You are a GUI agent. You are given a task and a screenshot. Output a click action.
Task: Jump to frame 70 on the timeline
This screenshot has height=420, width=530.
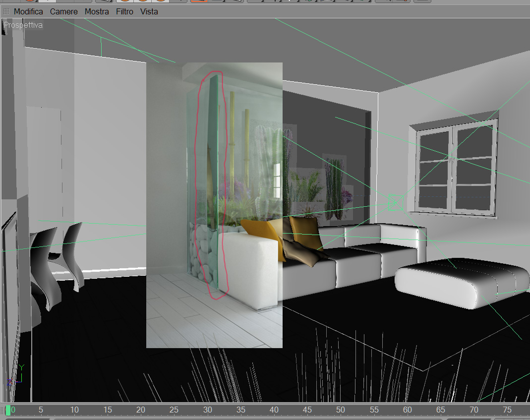(474, 410)
